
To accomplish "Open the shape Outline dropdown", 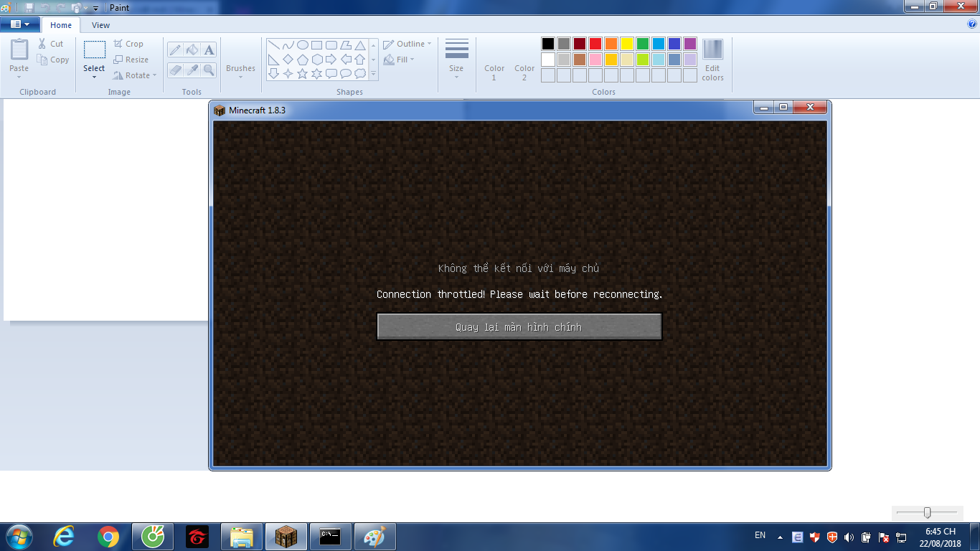I will (x=407, y=44).
